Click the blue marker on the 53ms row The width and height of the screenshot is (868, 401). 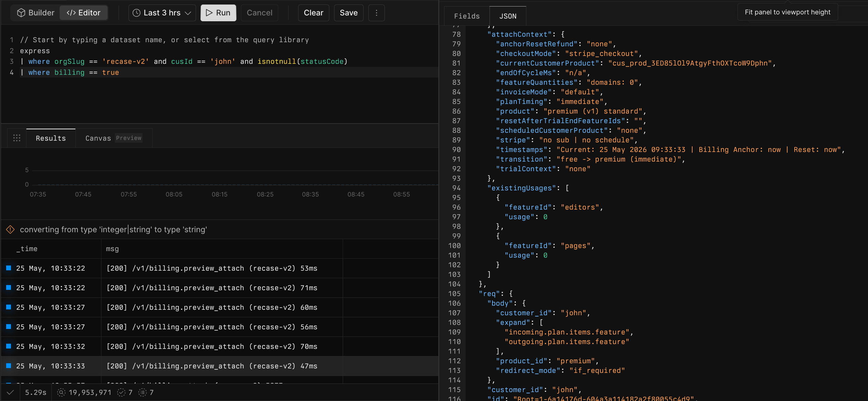(9, 268)
